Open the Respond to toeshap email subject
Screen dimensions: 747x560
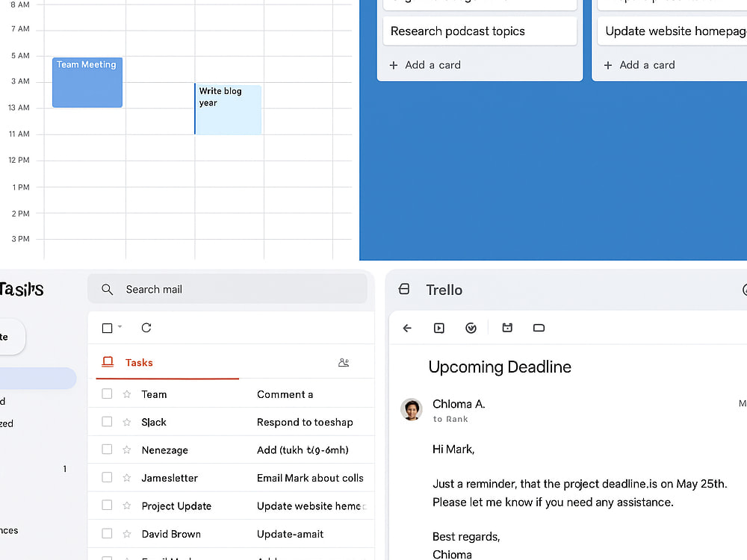tap(305, 423)
